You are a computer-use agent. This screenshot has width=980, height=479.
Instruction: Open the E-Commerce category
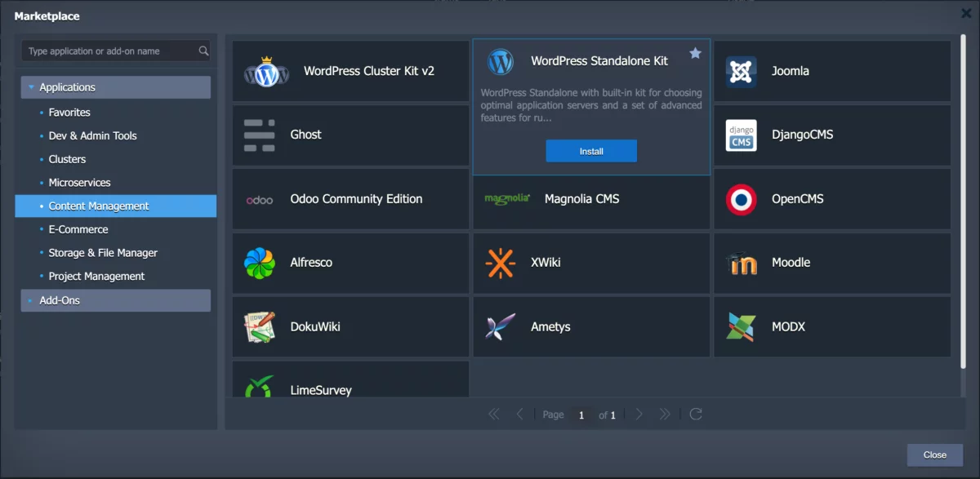point(78,229)
